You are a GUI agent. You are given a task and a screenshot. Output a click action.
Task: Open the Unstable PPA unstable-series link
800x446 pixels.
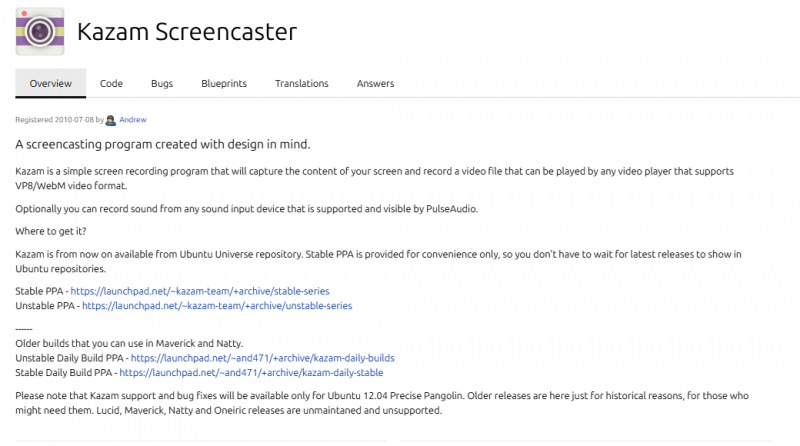216,305
